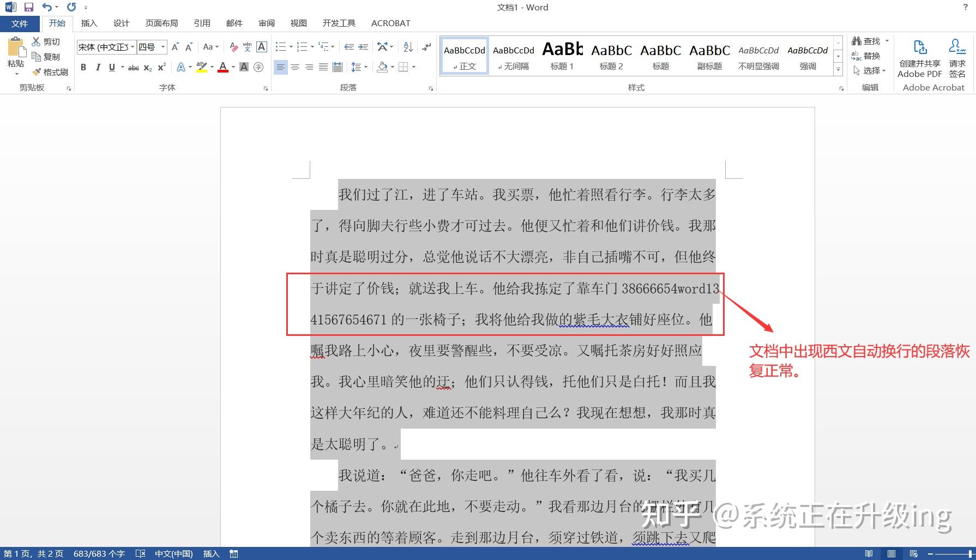Open the numbered list dropdown
The image size is (976, 560).
312,47
